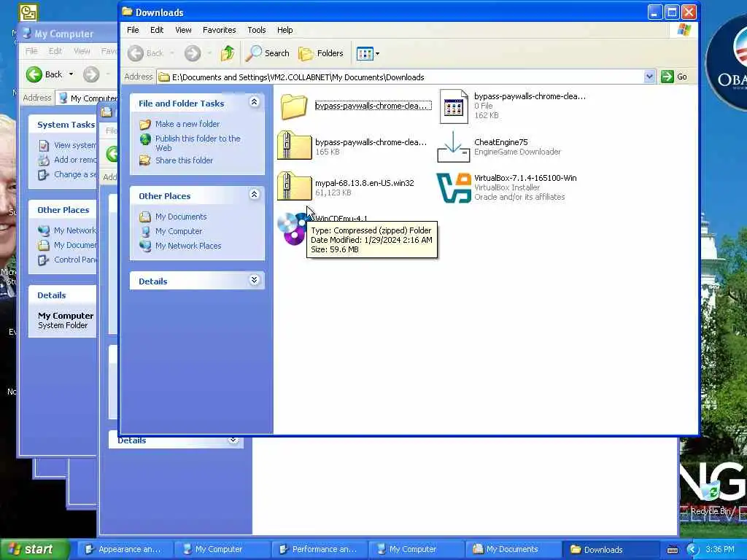747x560 pixels.
Task: Click the My Network Places icon in Downloads sidebar
Action: (x=145, y=246)
